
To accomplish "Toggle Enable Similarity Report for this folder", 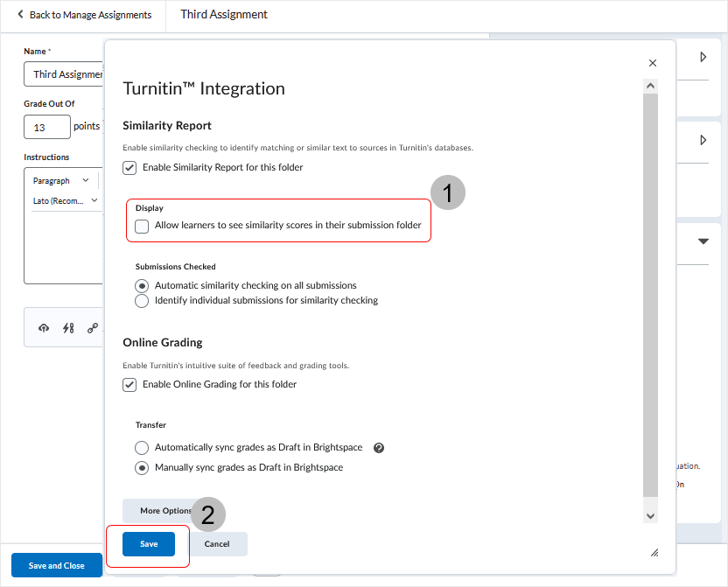I will [129, 167].
